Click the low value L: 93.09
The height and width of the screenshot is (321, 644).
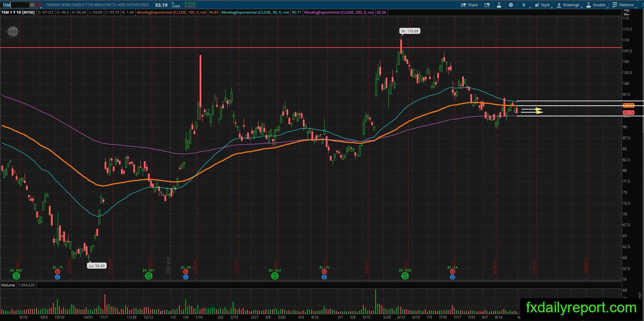95,12
